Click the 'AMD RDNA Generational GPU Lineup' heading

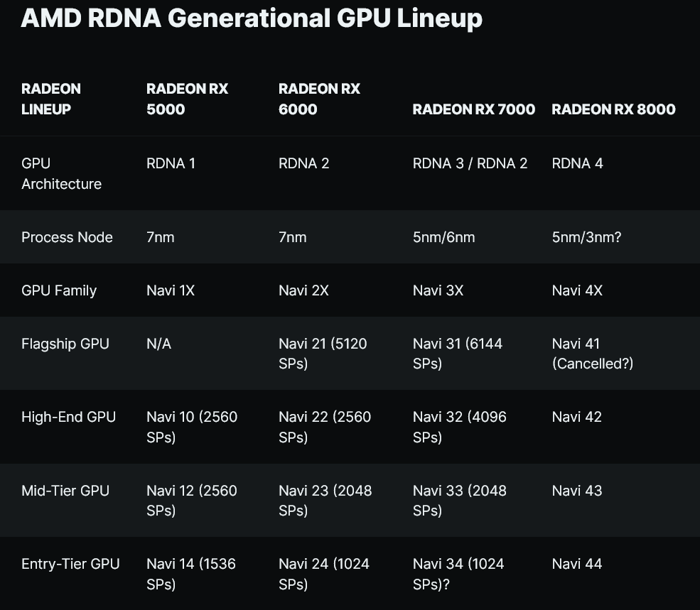tap(252, 18)
